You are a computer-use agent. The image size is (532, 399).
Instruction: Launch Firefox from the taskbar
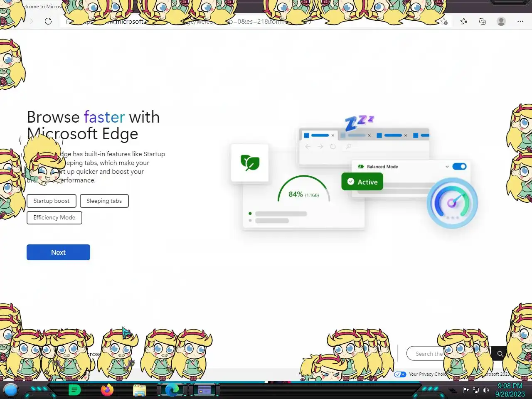[107, 390]
